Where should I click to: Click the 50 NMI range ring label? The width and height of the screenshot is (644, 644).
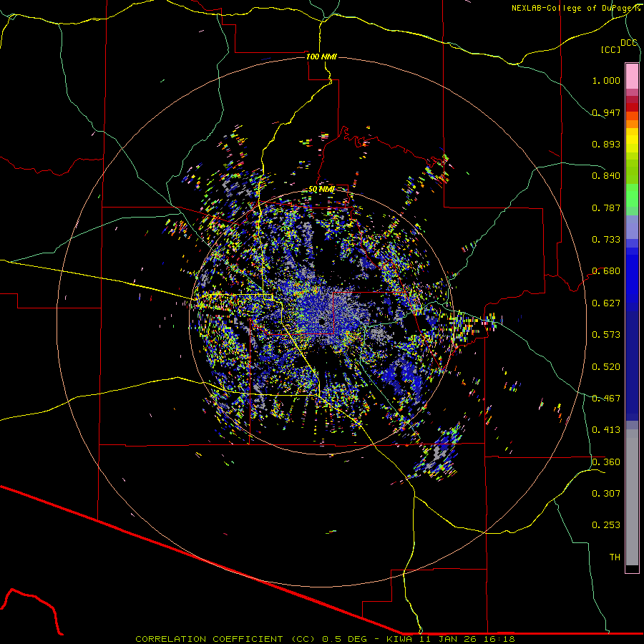(x=321, y=190)
